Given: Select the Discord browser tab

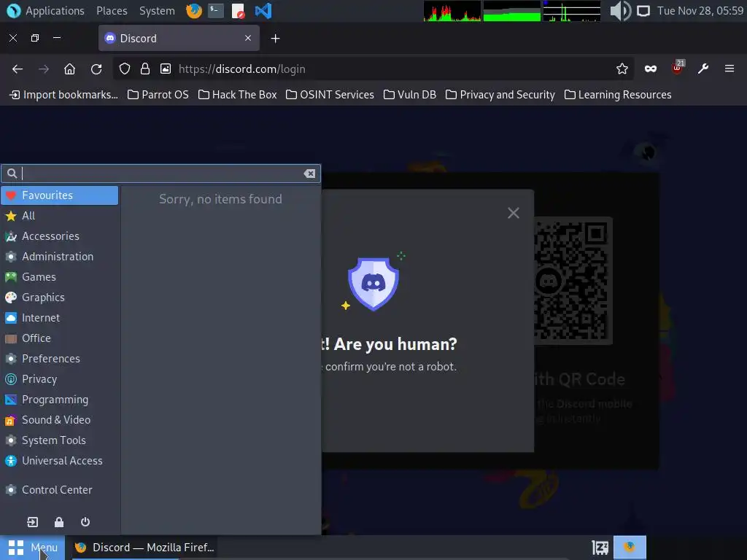Looking at the screenshot, I should 179,38.
